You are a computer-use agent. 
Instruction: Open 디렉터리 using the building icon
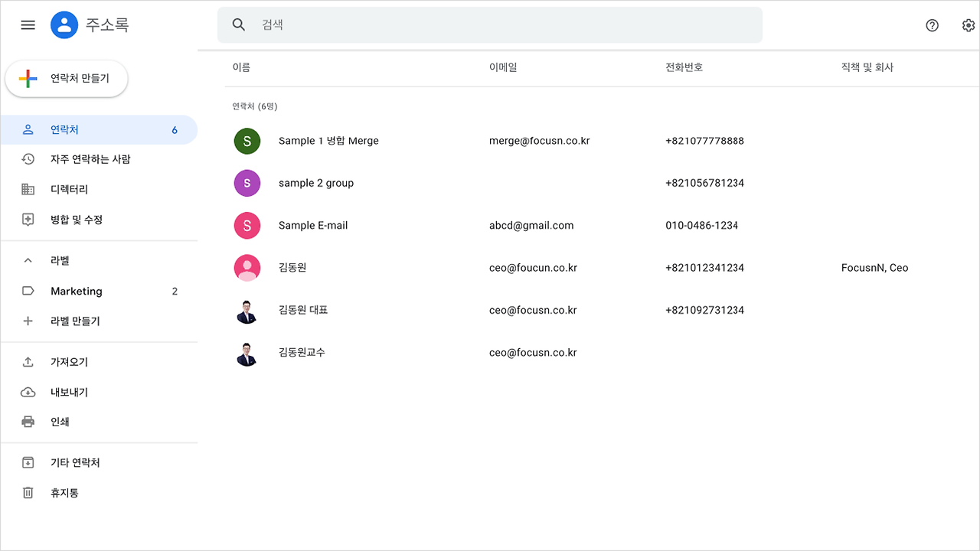(28, 189)
